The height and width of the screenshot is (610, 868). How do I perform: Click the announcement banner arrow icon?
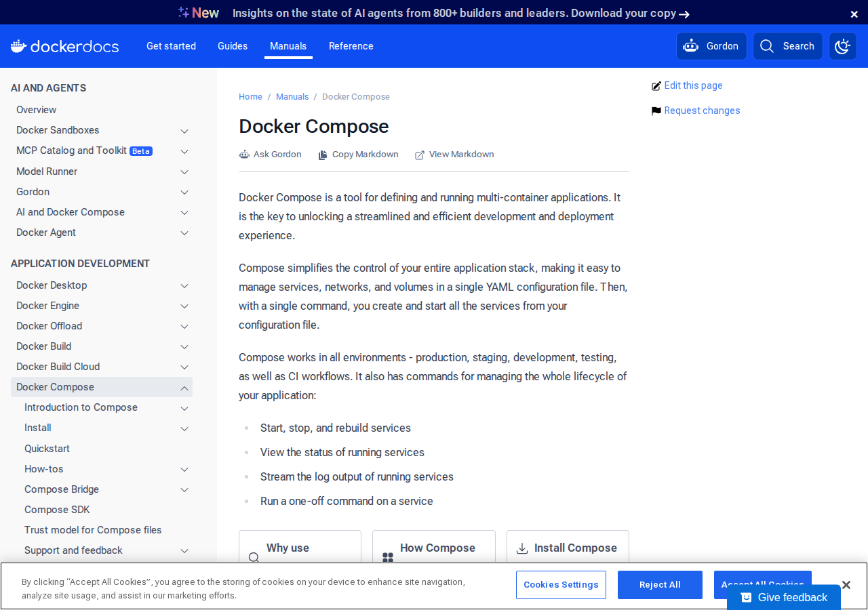coord(684,14)
